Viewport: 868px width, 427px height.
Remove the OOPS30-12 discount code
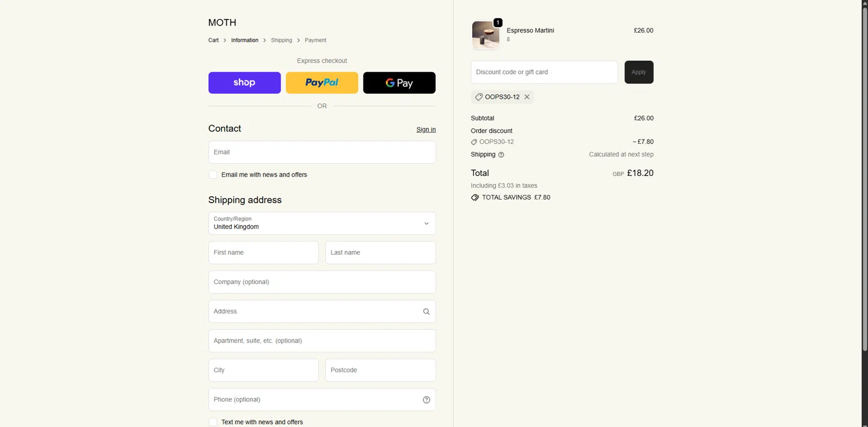click(527, 97)
